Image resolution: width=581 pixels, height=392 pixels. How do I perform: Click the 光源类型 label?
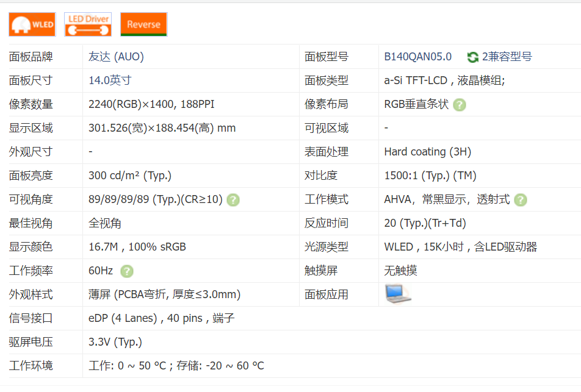coord(327,247)
